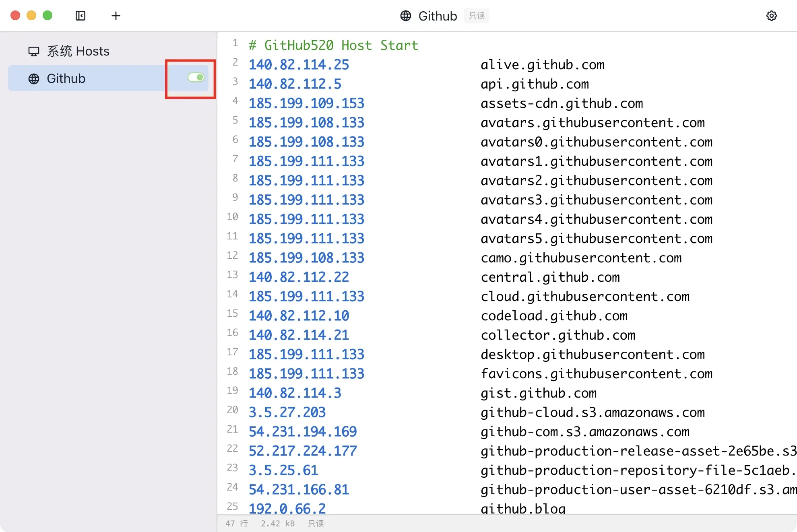Screen dimensions: 797x532
Task: Maximize the window with green button
Action: pyautogui.click(x=47, y=16)
